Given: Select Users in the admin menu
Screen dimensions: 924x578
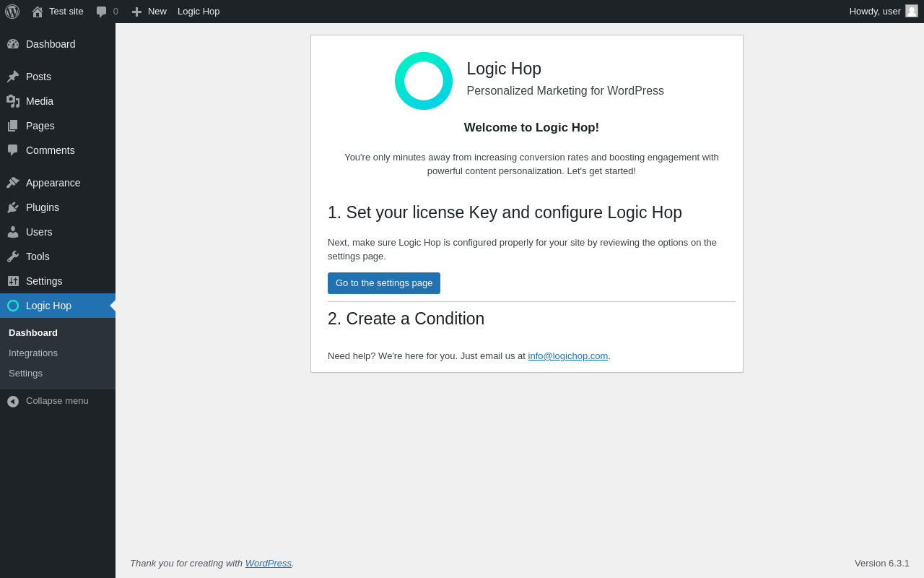Looking at the screenshot, I should [58, 232].
